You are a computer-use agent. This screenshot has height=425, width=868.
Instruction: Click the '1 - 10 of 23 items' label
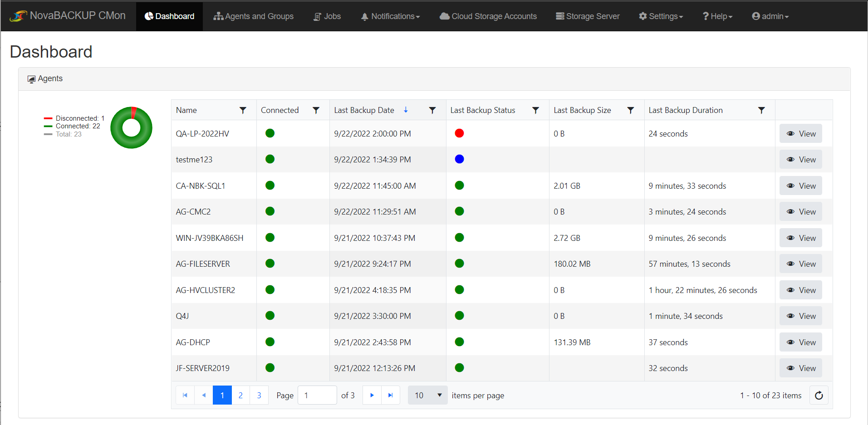771,396
